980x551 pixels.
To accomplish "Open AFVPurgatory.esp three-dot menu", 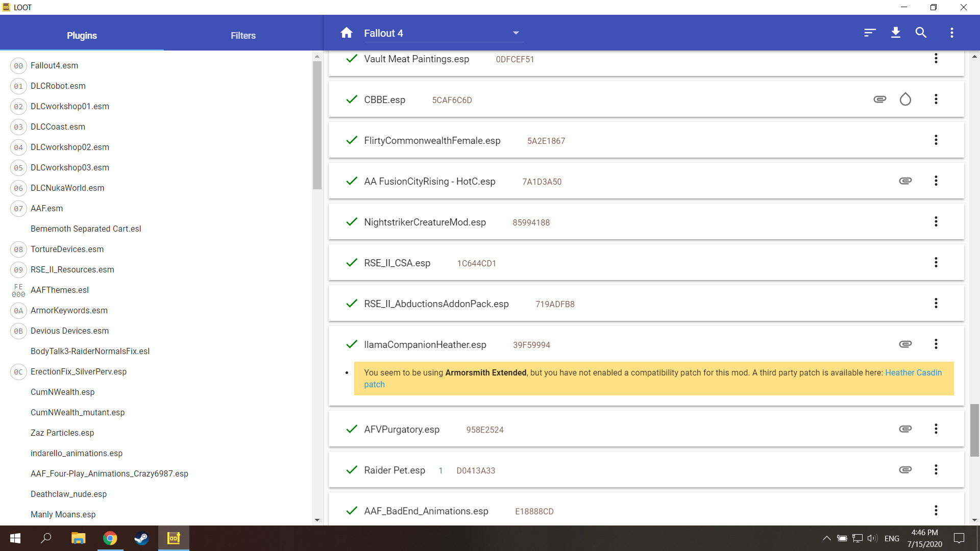I will tap(936, 429).
